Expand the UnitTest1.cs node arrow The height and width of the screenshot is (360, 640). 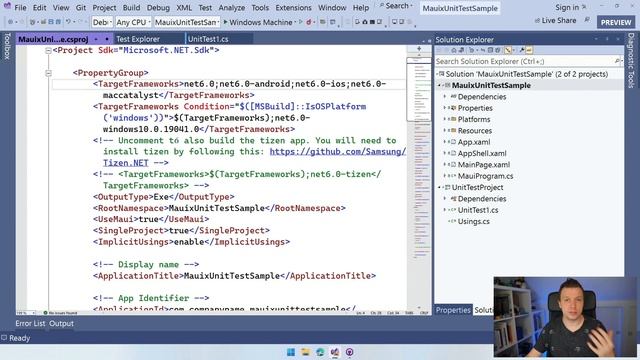(445, 210)
